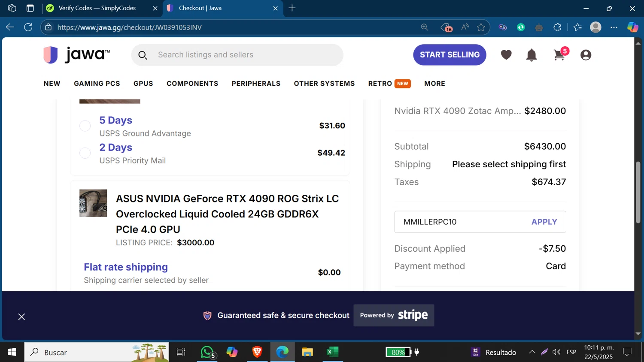
Task: Open the NEW category menu
Action: click(52, 84)
